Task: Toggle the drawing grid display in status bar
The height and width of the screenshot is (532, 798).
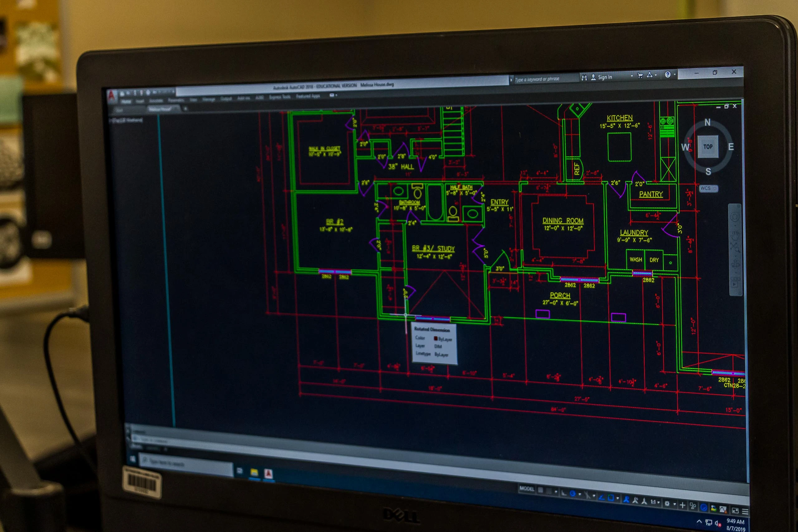Action: point(540,490)
